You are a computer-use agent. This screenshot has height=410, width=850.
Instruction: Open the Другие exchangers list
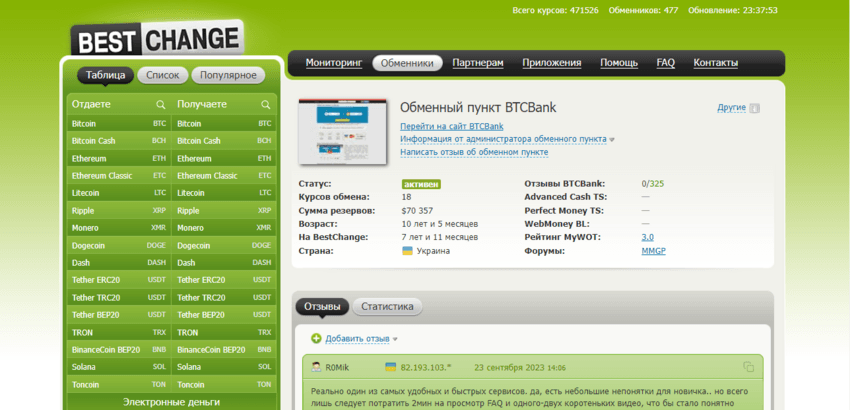tap(731, 108)
